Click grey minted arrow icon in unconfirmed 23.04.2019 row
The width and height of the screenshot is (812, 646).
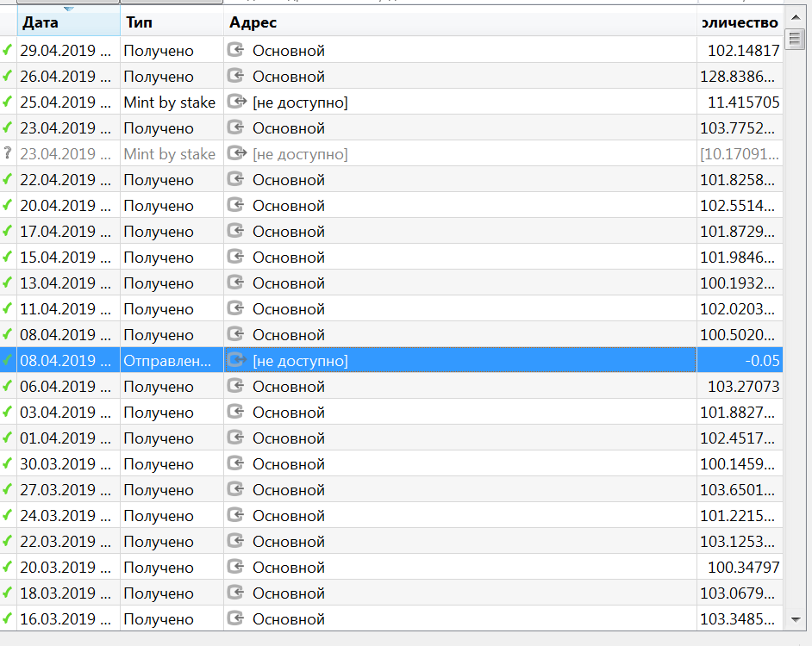[237, 153]
